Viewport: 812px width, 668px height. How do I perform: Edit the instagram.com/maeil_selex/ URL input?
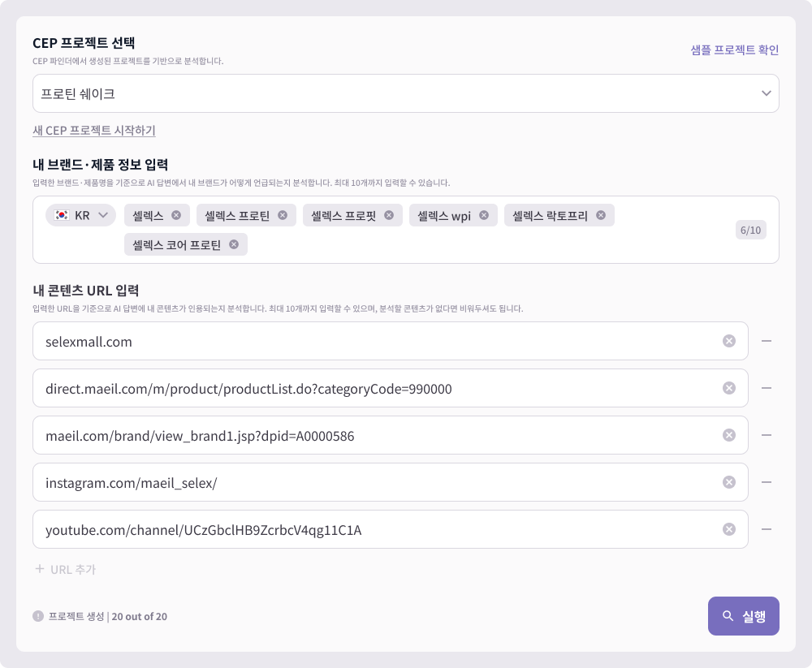(391, 482)
